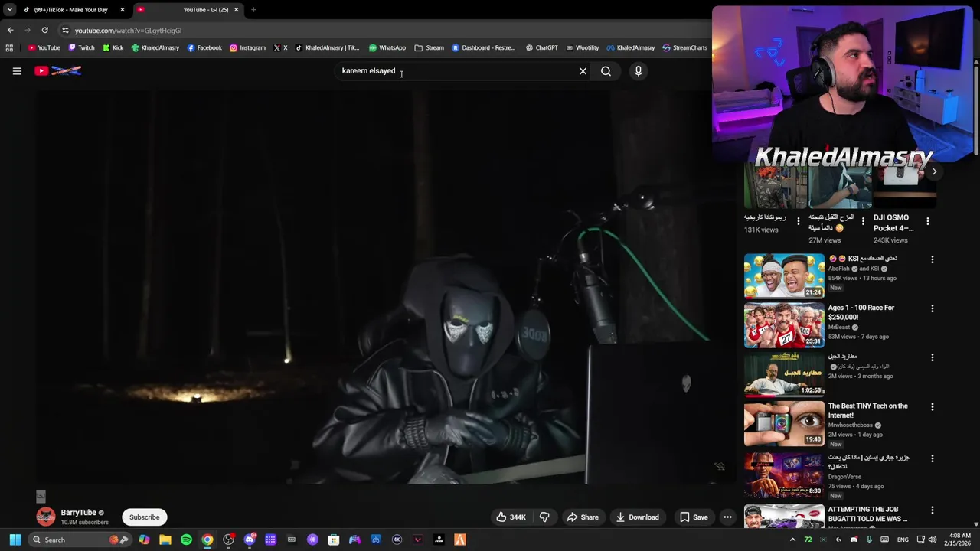The image size is (980, 551).
Task: Open the Dashboard - Restream bookmark
Action: tap(483, 47)
